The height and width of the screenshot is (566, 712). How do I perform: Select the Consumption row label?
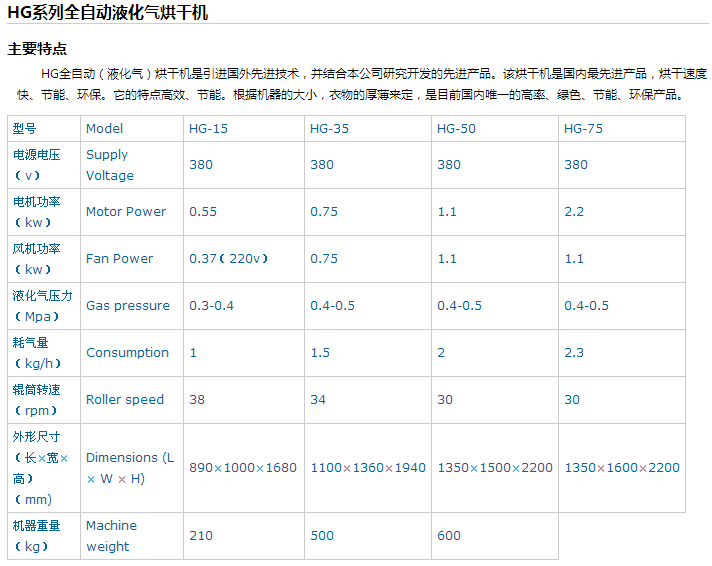(x=127, y=353)
